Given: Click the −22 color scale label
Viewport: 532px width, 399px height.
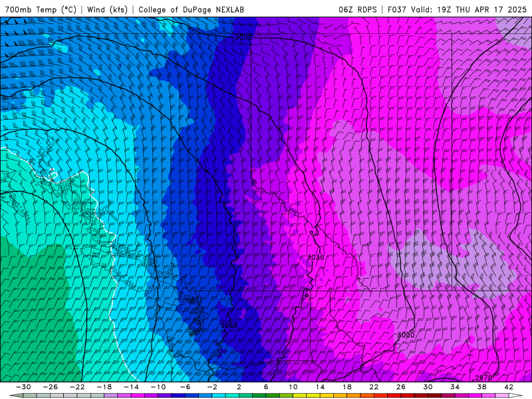Looking at the screenshot, I should 77,387.
